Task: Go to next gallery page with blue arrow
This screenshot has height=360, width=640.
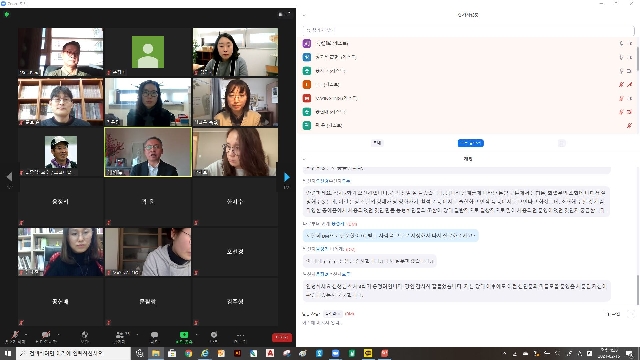Action: 287,177
